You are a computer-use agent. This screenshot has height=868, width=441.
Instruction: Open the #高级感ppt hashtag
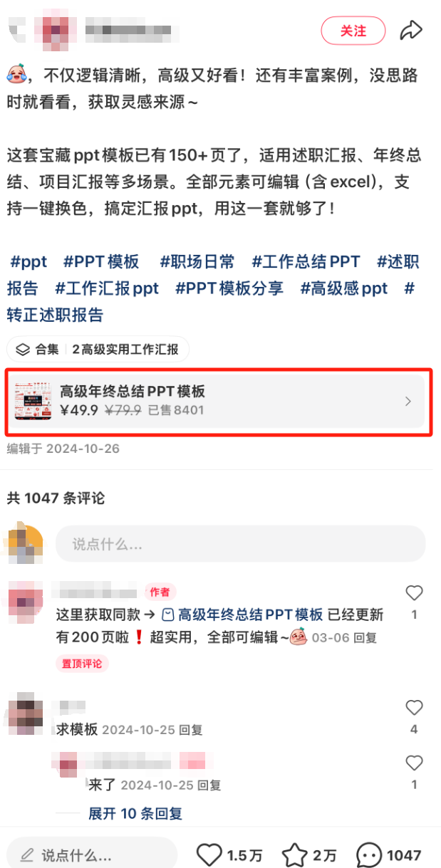point(344,288)
